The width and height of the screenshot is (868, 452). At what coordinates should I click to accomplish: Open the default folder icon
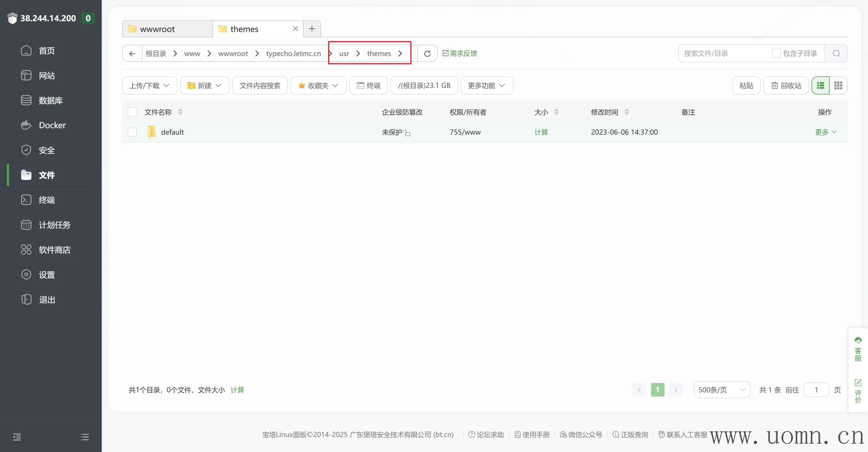tap(152, 132)
